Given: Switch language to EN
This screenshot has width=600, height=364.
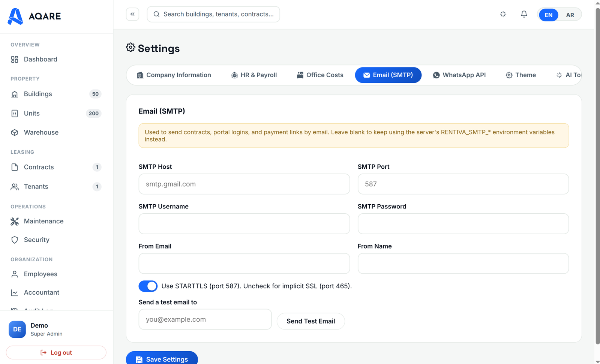Looking at the screenshot, I should [x=549, y=15].
